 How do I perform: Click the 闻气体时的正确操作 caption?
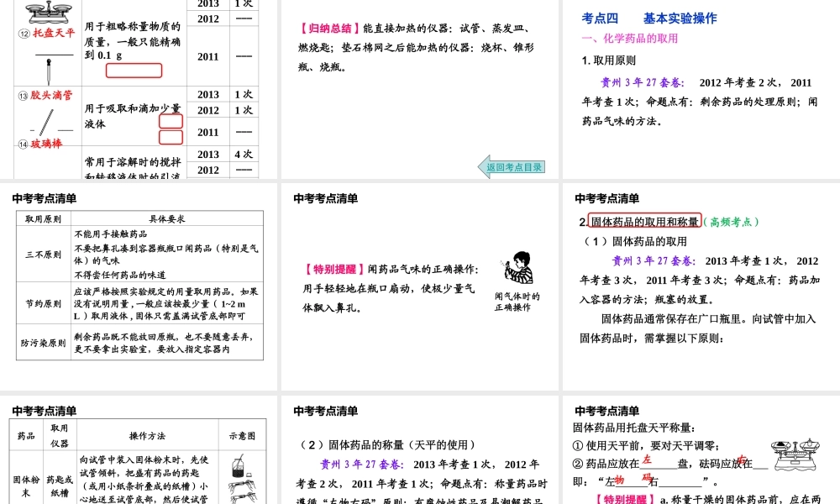517,302
